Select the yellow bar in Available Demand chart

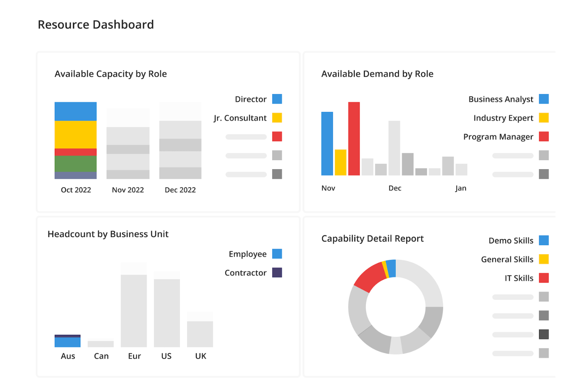[x=340, y=162]
